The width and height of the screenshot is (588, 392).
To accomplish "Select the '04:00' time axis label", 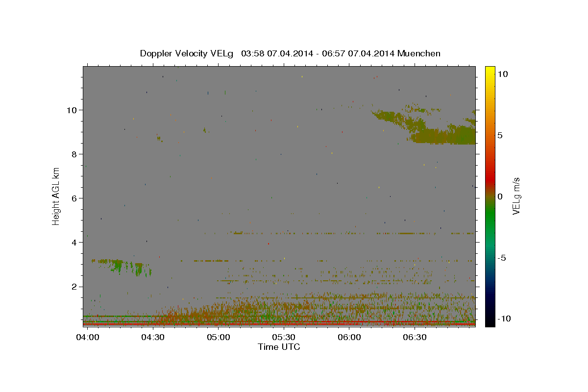I will (x=88, y=337).
